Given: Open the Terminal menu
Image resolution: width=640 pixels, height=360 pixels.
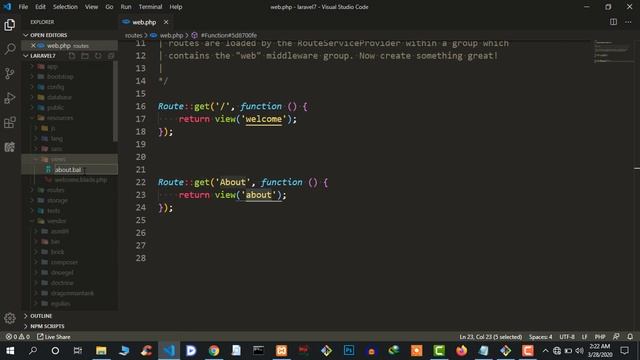Looking at the screenshot, I should pyautogui.click(x=150, y=7).
